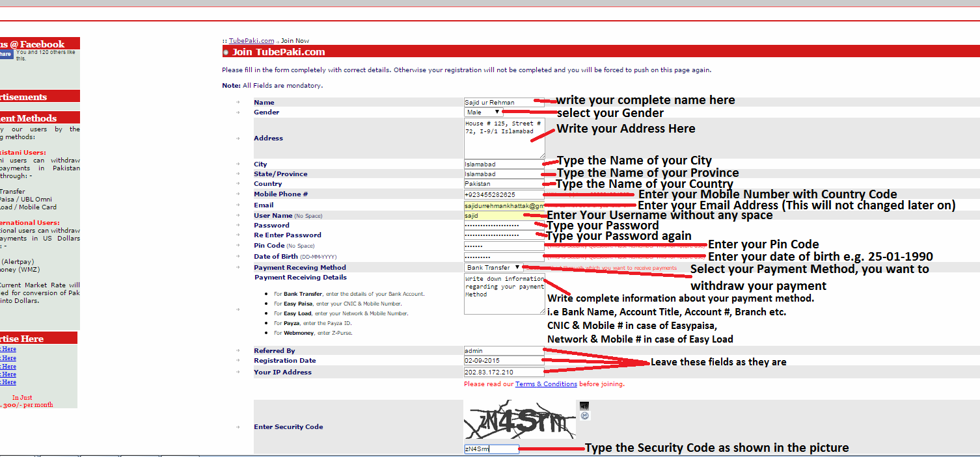Refresh the captcha image icon
This screenshot has height=457, width=980.
point(584,415)
